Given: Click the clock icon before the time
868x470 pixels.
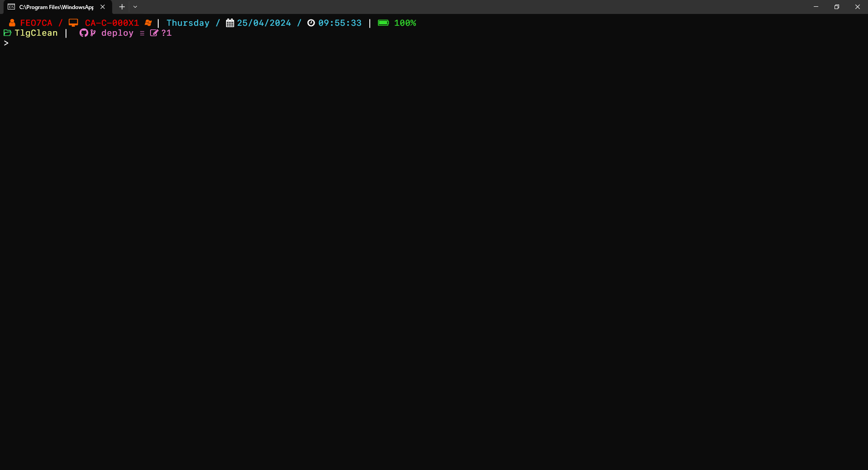Looking at the screenshot, I should click(x=311, y=23).
